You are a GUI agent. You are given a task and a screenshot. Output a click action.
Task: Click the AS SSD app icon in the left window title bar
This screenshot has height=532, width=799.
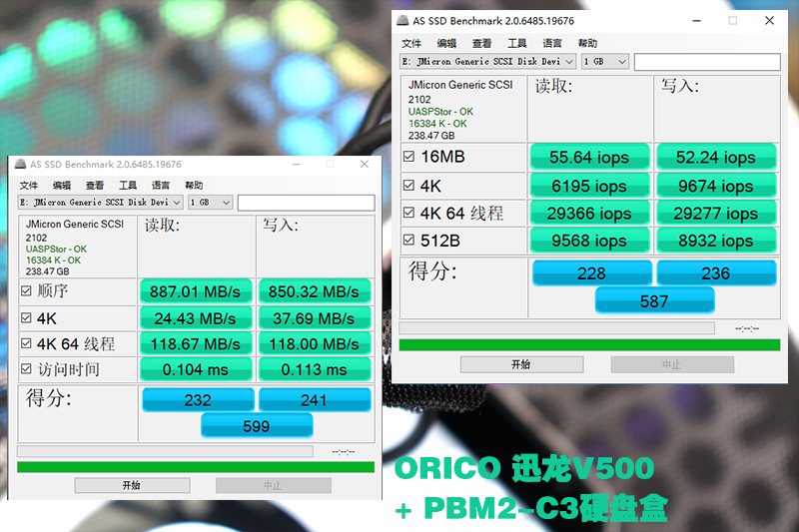(20, 164)
